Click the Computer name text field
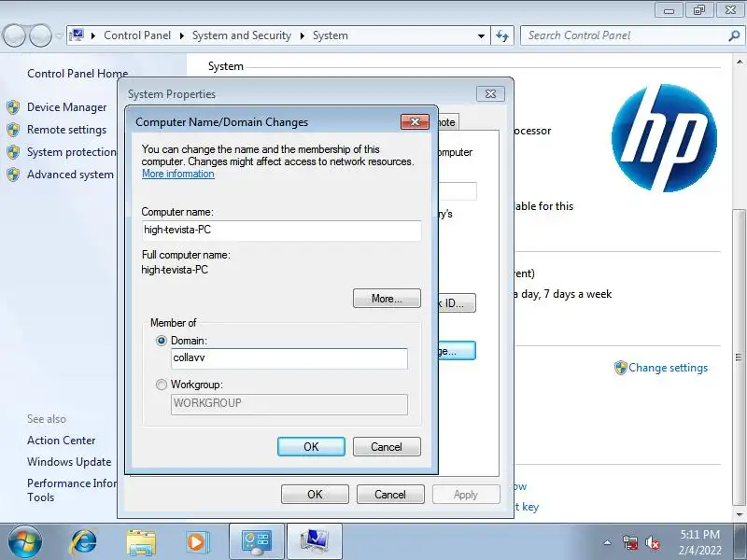Screen dimensions: 747x560 point(282,230)
